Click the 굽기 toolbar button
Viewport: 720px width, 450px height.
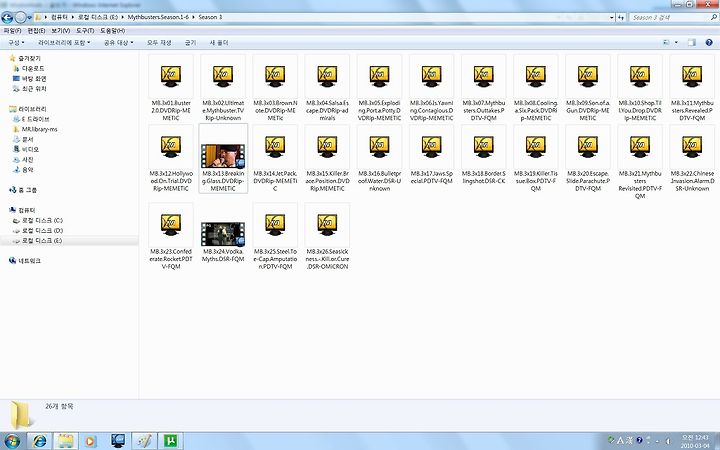click(190, 43)
